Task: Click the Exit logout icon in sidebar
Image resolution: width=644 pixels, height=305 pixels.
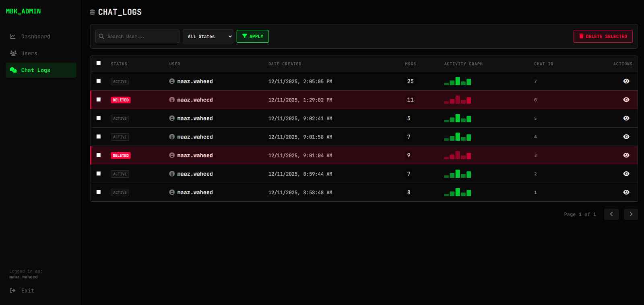Action: 13,290
